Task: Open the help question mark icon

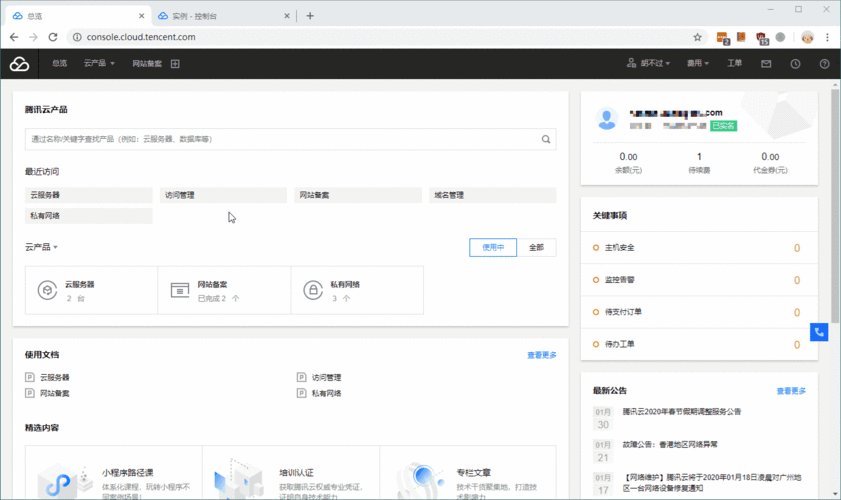Action: [x=824, y=64]
